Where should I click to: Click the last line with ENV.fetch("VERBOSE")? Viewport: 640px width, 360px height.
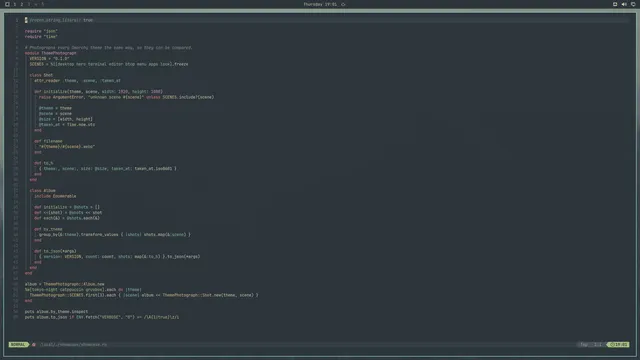pos(102,317)
